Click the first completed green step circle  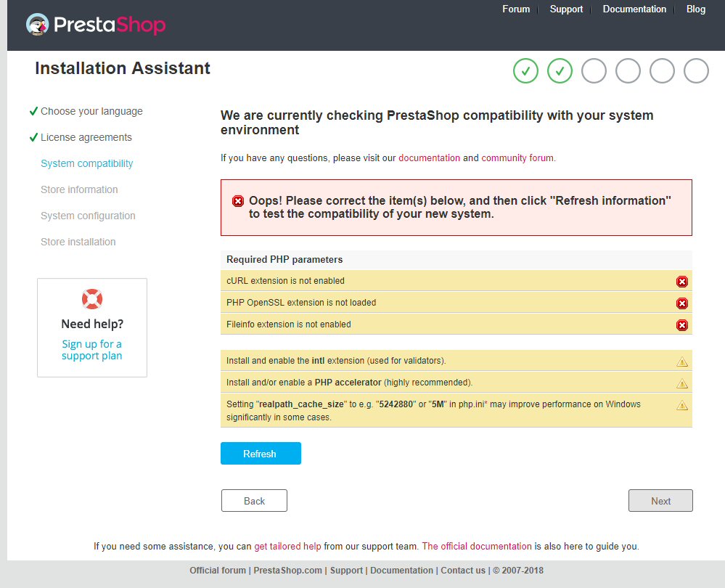pos(526,71)
